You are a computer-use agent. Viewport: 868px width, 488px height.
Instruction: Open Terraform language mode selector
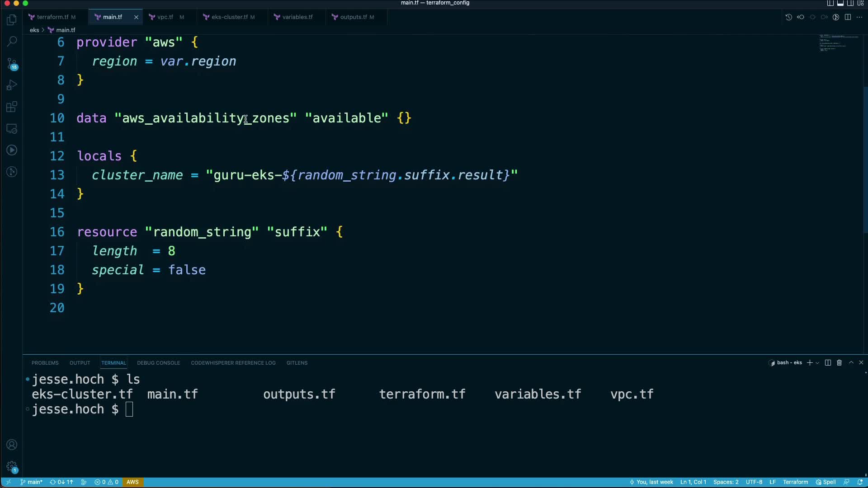795,482
